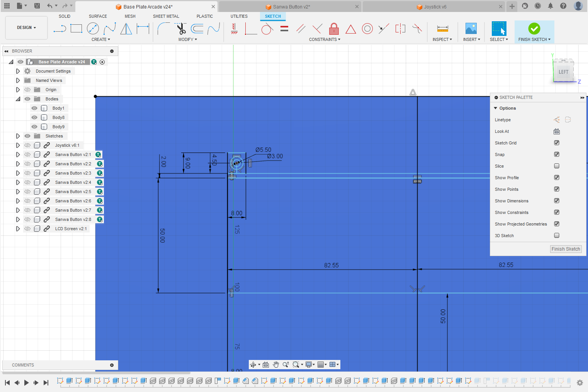The image size is (588, 392).
Task: Disable the Show Dimensions checkbox
Action: pyautogui.click(x=556, y=200)
